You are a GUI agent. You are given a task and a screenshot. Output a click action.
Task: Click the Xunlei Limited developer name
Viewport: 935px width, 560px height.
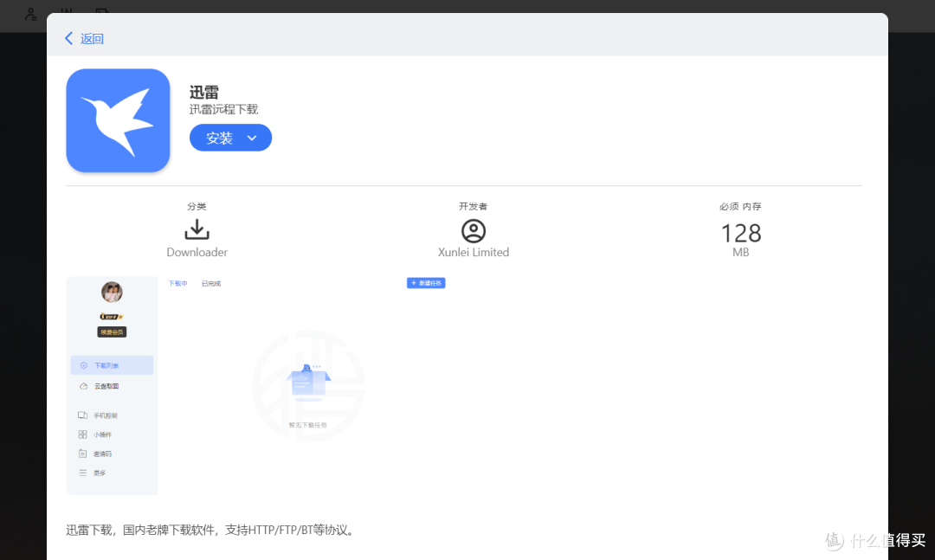(474, 252)
